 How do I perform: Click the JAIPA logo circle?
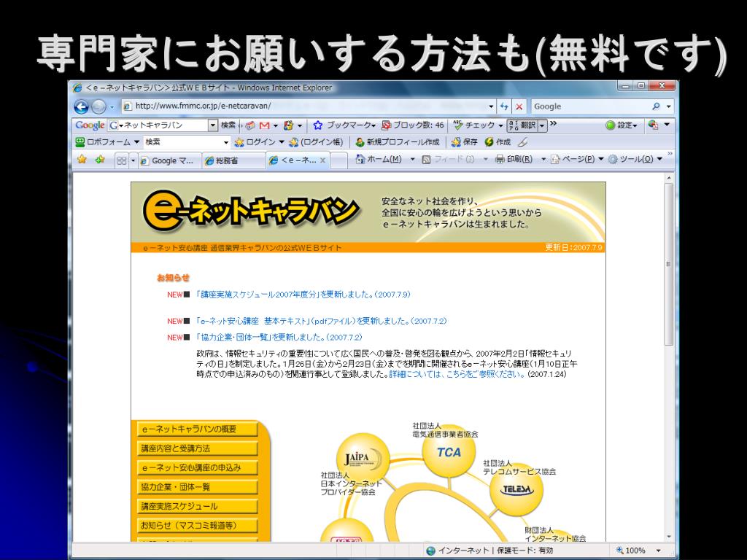coord(363,459)
